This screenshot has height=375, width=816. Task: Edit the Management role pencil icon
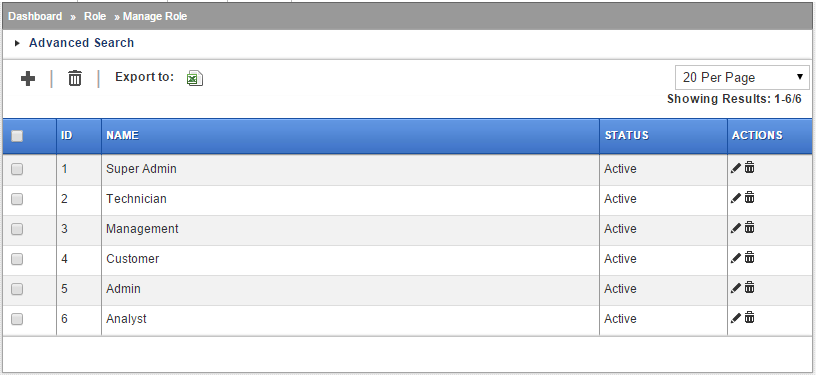tap(735, 228)
